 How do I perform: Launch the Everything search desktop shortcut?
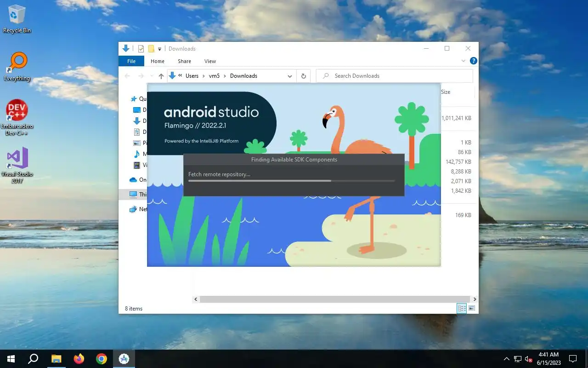pyautogui.click(x=17, y=67)
